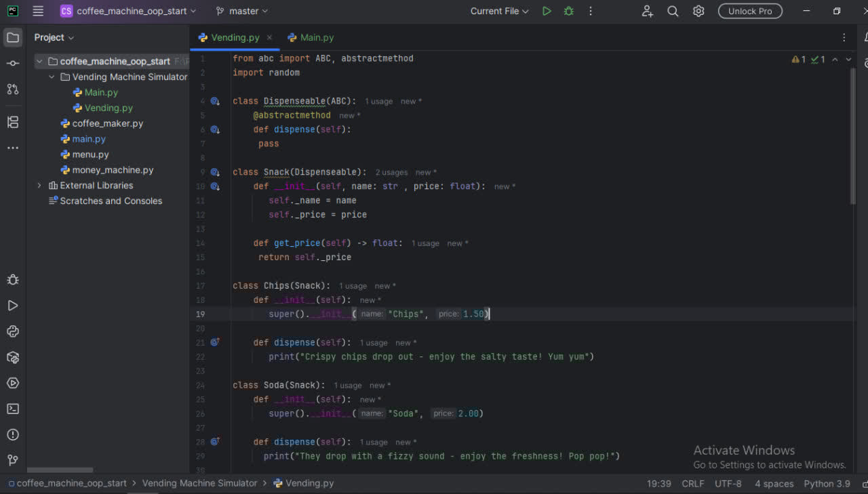Open the Commit tool window
868x494 pixels.
click(13, 63)
